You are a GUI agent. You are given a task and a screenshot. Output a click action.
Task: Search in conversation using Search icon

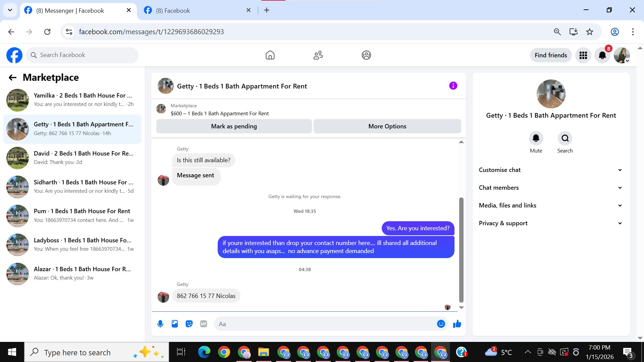(x=565, y=138)
